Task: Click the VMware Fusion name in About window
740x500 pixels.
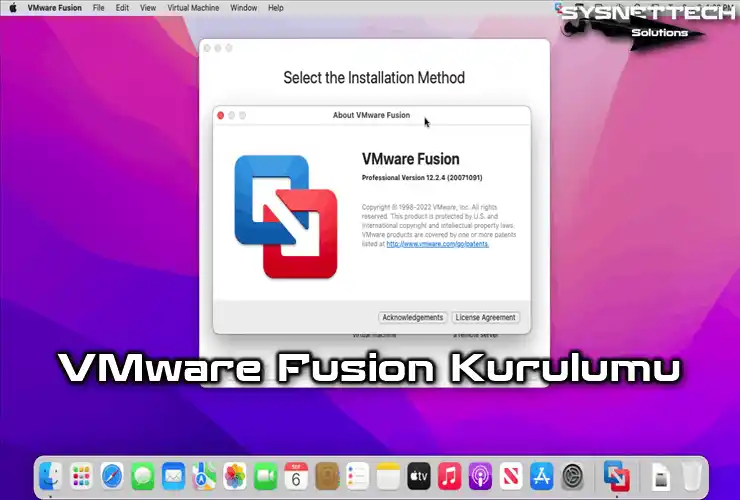Action: click(x=410, y=159)
